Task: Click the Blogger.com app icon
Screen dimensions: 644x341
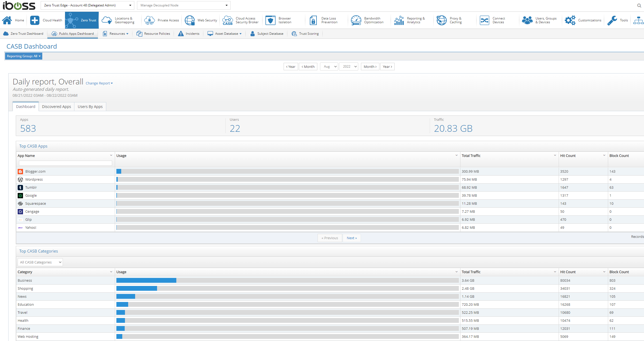Action: click(20, 172)
